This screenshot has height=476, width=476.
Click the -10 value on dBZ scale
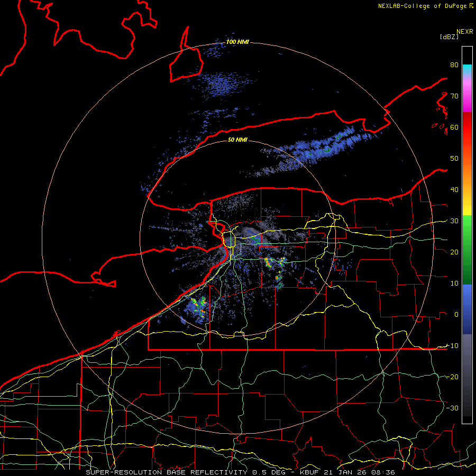[452, 346]
